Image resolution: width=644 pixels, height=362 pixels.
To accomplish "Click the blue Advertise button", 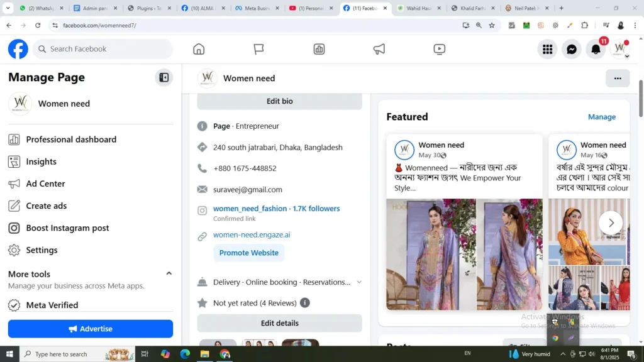I will [x=90, y=328].
